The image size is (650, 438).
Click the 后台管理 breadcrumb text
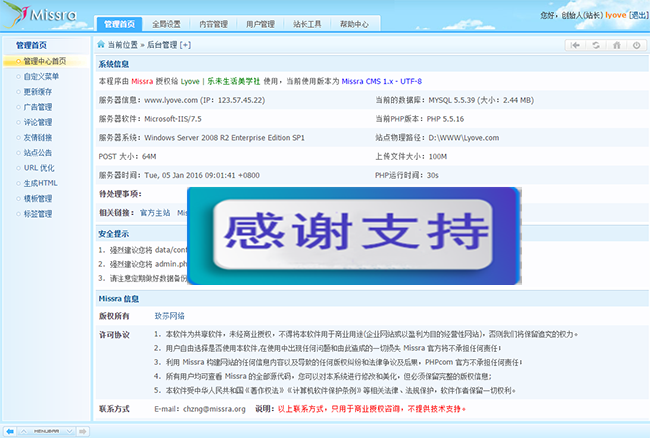[162, 45]
